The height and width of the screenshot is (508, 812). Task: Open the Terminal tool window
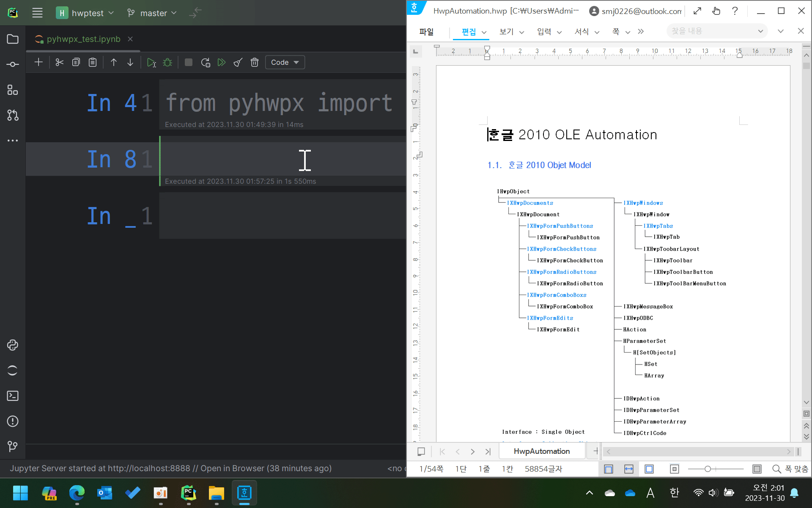tap(13, 396)
